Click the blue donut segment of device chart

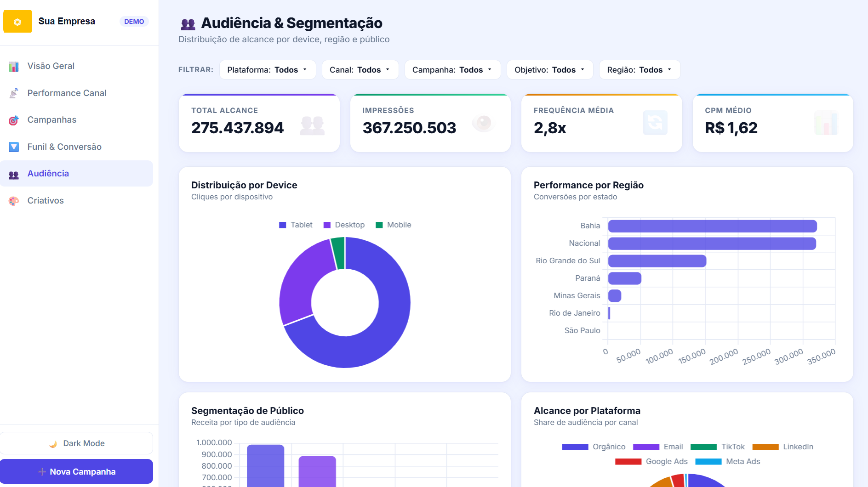[386, 331]
